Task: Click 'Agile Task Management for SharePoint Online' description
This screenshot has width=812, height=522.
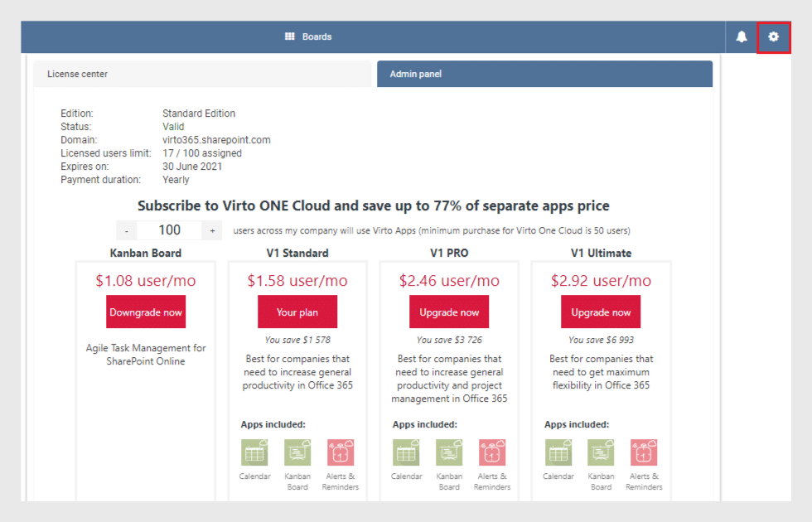Action: coord(146,355)
